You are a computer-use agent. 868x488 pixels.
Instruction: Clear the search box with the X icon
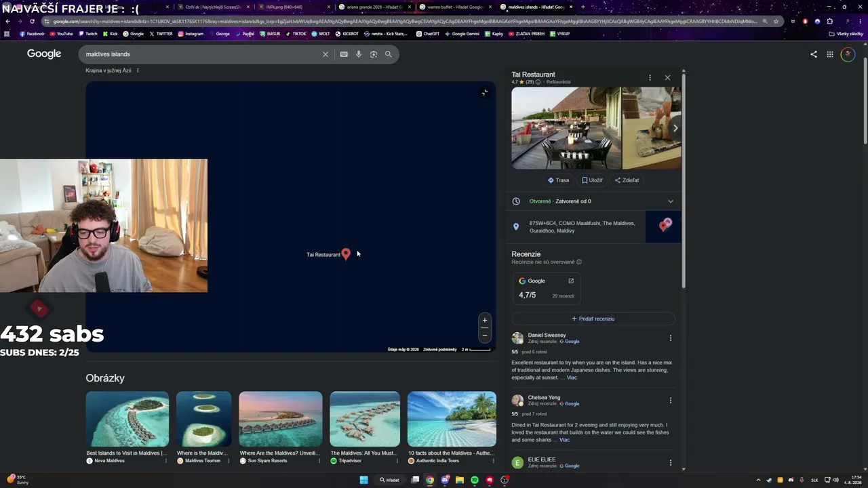pyautogui.click(x=325, y=54)
